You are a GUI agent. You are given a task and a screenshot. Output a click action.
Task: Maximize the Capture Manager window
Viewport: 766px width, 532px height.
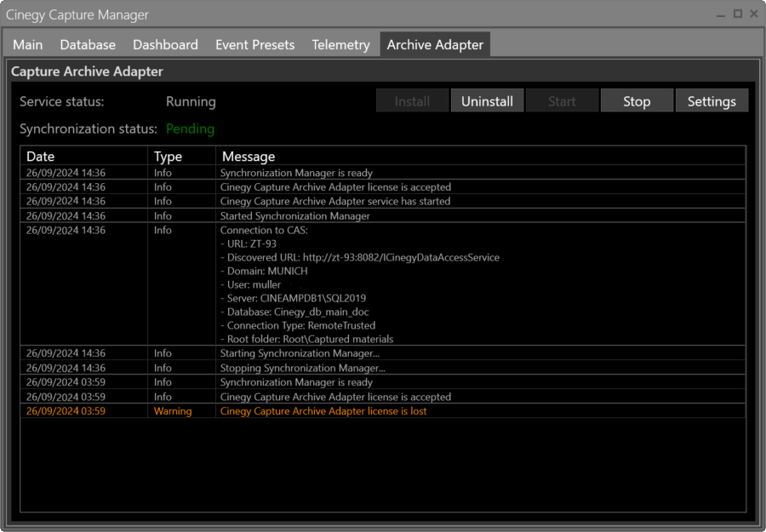pos(738,14)
